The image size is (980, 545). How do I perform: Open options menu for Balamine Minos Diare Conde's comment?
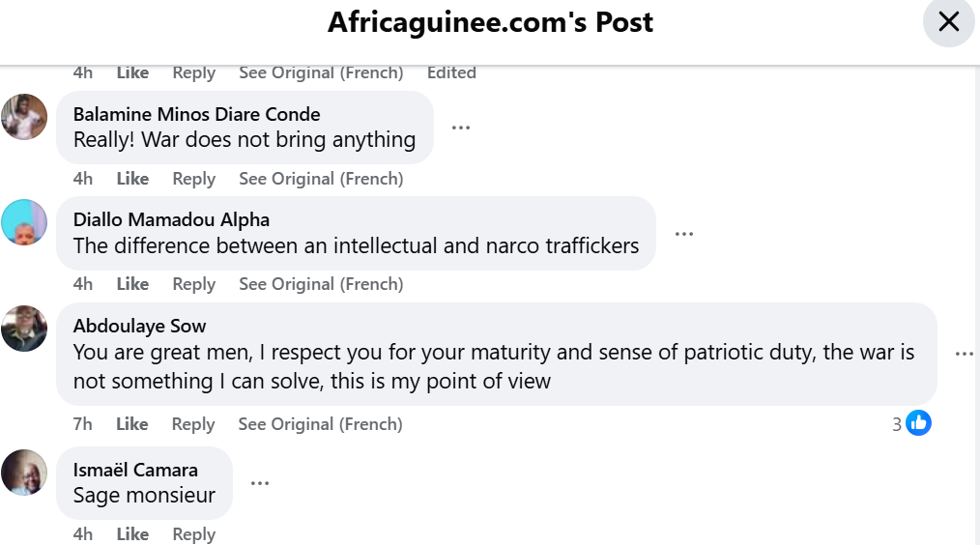pos(461,128)
